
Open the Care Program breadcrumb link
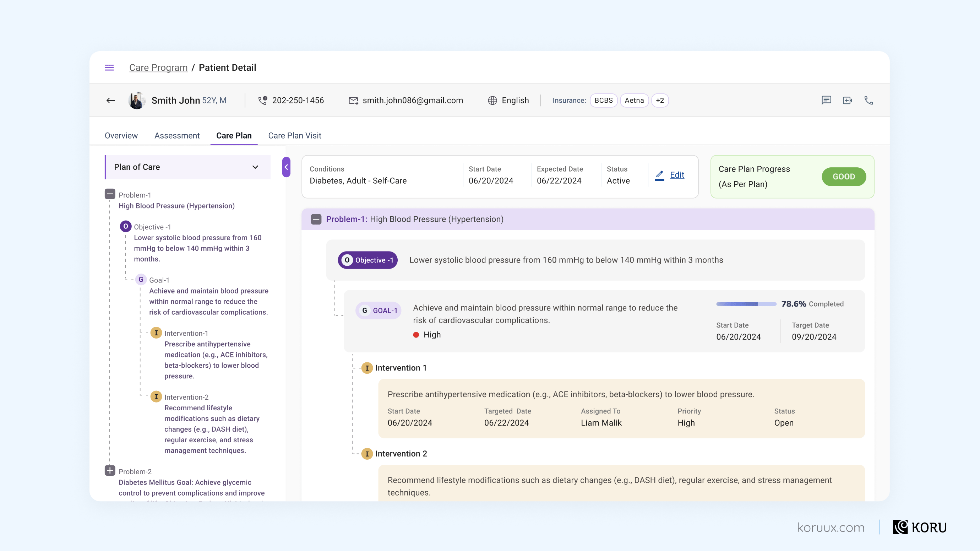(158, 67)
